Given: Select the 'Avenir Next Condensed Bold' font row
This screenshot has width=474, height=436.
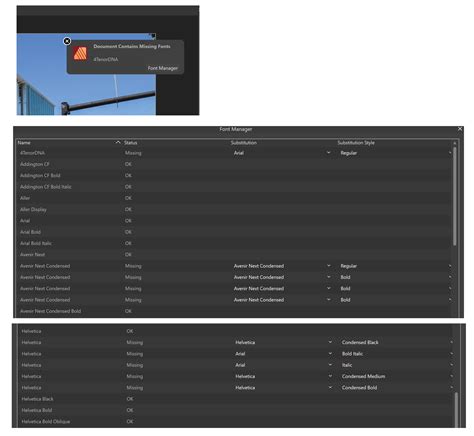Looking at the screenshot, I should (x=234, y=311).
